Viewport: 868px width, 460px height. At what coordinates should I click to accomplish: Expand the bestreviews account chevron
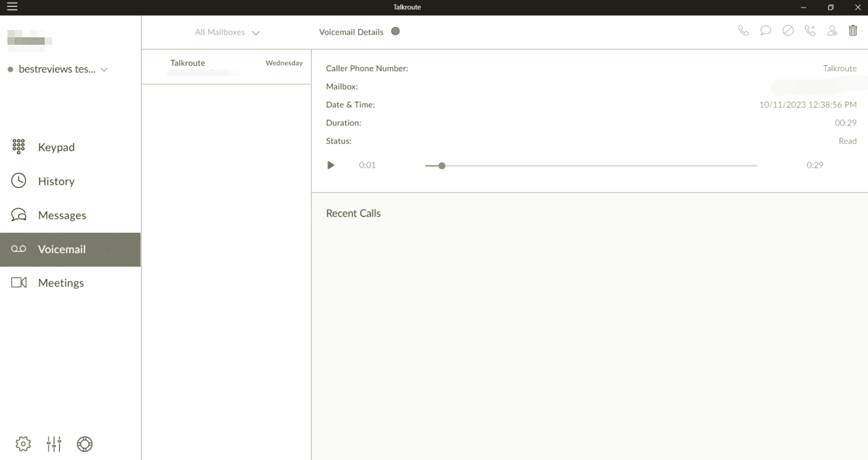tap(104, 69)
